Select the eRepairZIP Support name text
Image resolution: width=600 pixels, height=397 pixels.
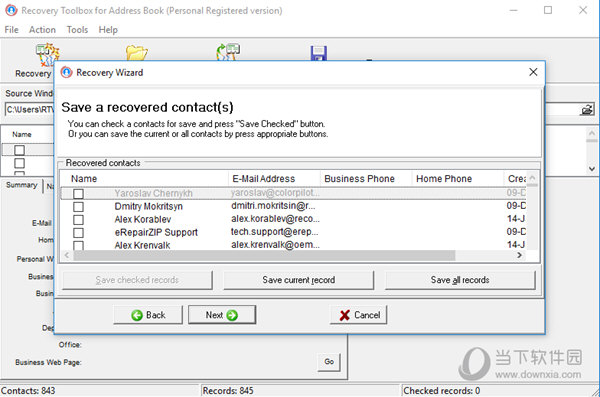tap(156, 232)
